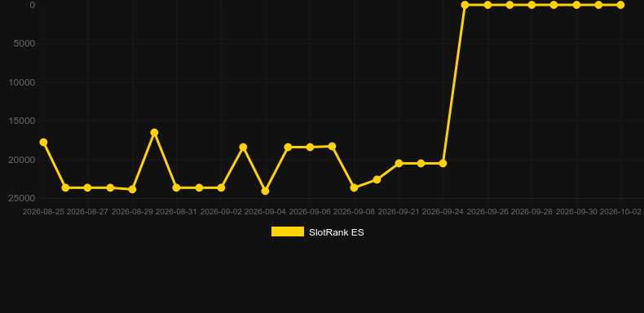The height and width of the screenshot is (313, 644).
Task: Select the top data point above 2026-09-26
Action: coord(488,5)
